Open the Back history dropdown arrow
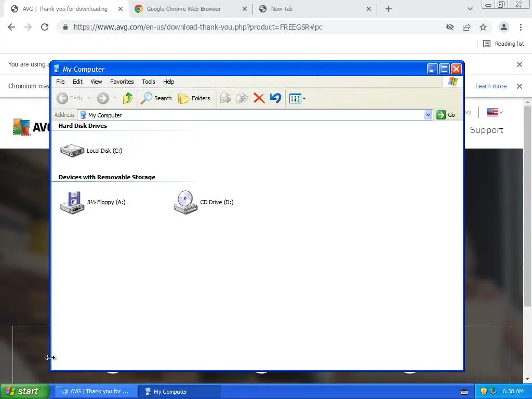The image size is (532, 399). pos(88,98)
